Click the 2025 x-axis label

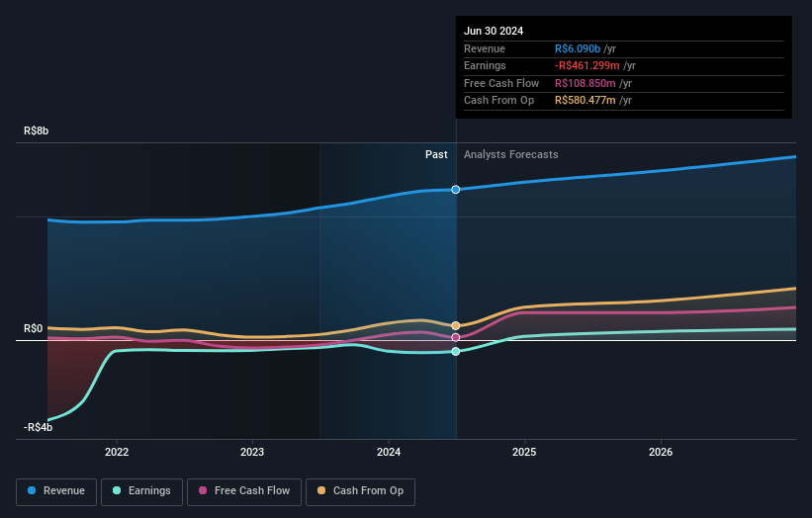click(x=524, y=452)
